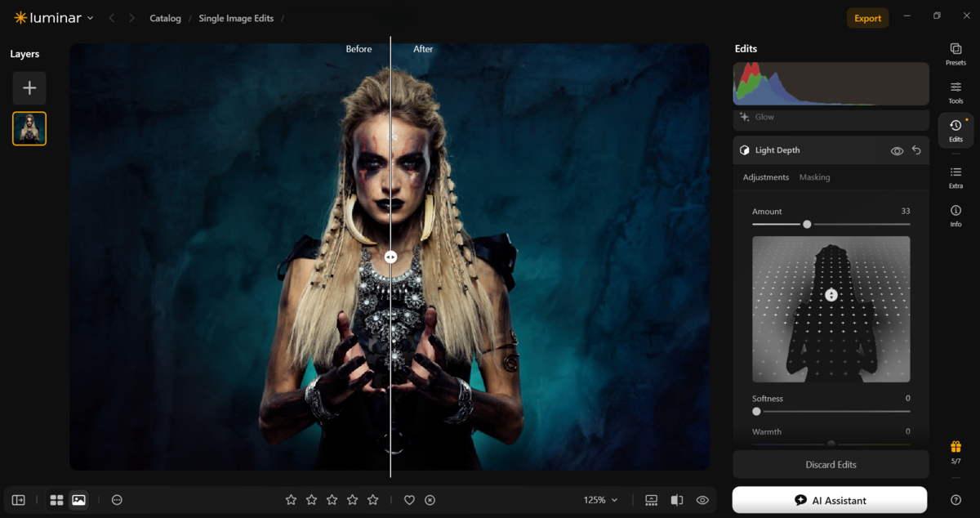Screen dimensions: 980x518
Task: Open the Catalog breadcrumb
Action: 165,18
